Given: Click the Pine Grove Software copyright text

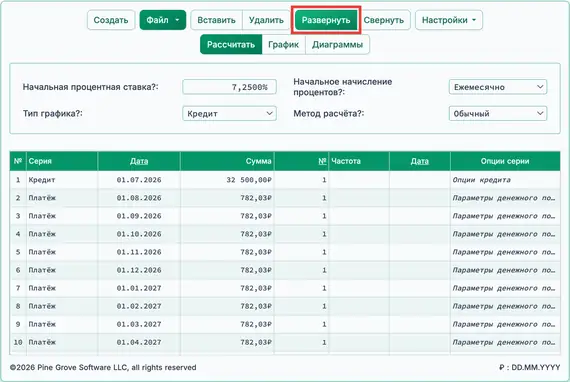Looking at the screenshot, I should point(103,367).
